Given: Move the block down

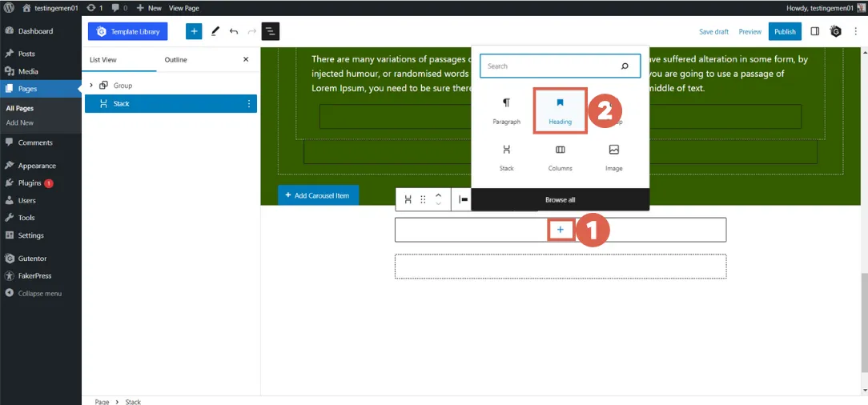Looking at the screenshot, I should click(438, 204).
